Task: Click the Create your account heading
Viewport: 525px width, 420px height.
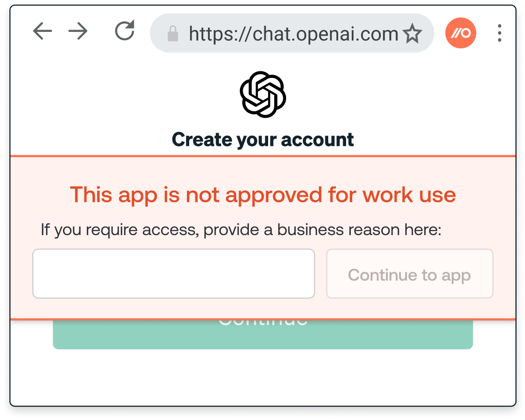Action: [263, 139]
